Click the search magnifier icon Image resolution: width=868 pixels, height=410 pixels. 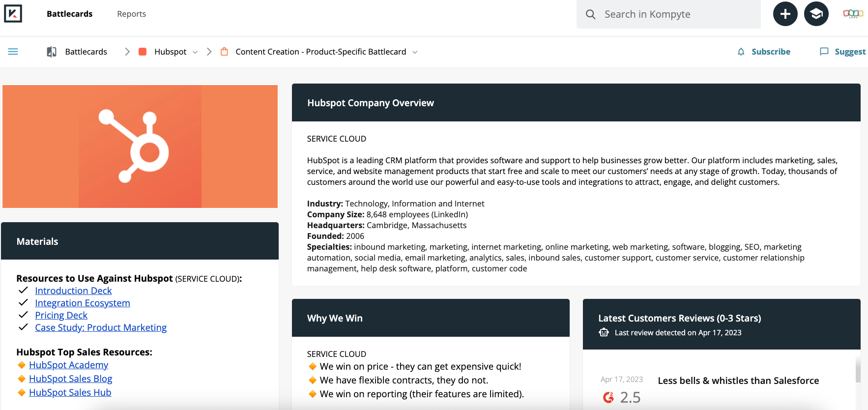(x=590, y=14)
